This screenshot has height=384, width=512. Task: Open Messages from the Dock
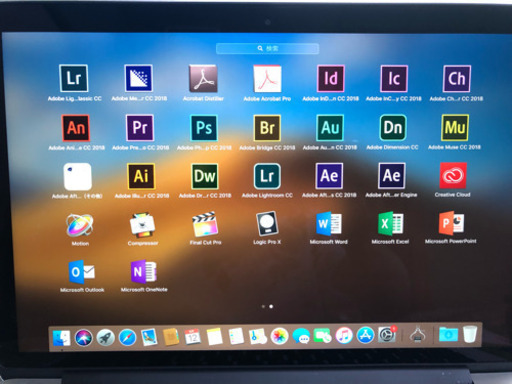point(301,336)
